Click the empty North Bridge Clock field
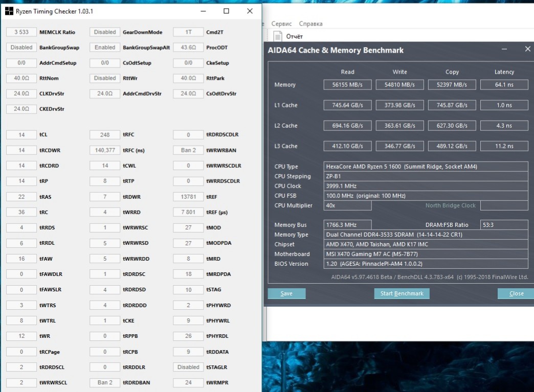 [504, 205]
